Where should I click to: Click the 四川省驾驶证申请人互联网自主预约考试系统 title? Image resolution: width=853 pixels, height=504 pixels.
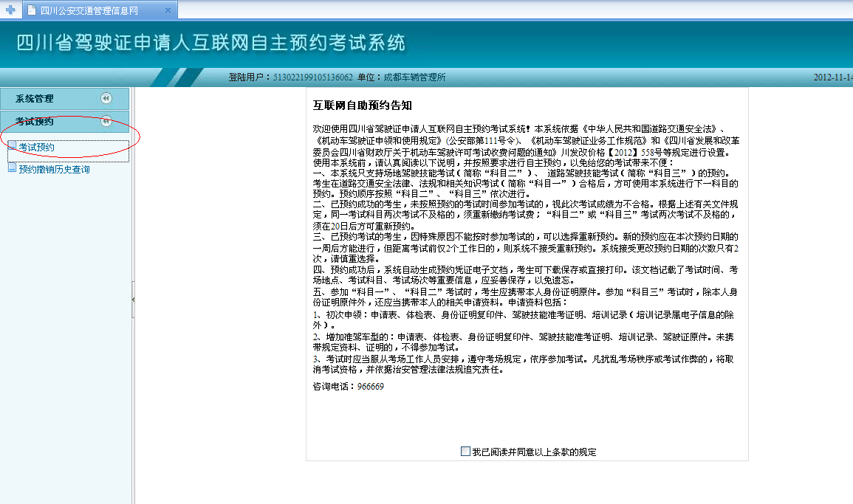[x=210, y=42]
